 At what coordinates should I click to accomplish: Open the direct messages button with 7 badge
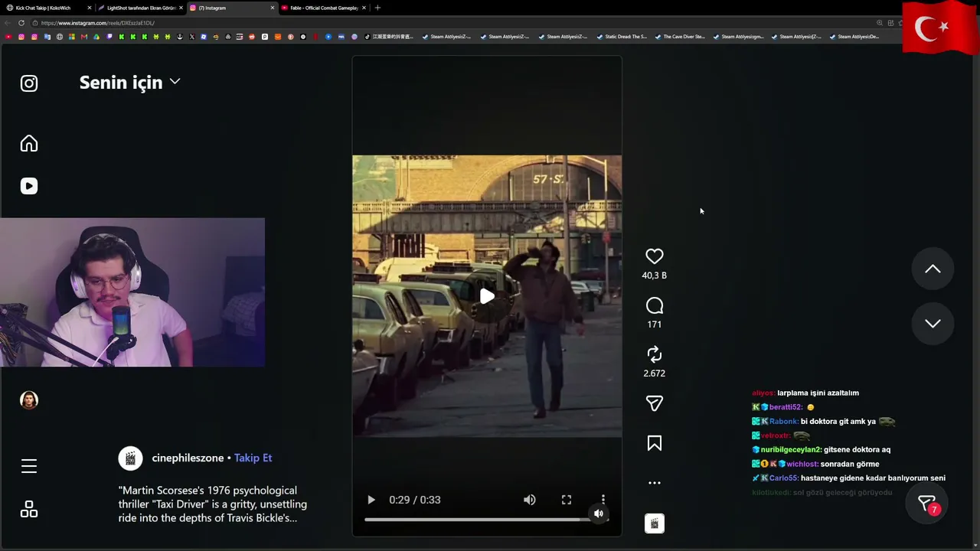coord(928,504)
